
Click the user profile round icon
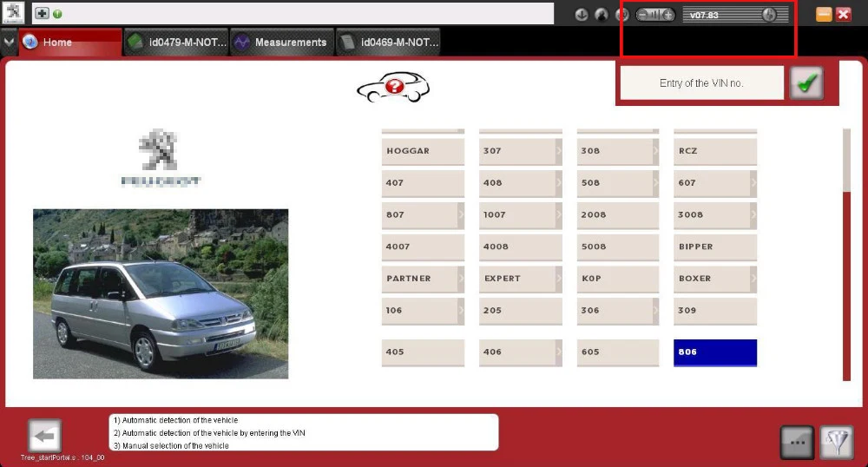tap(602, 15)
